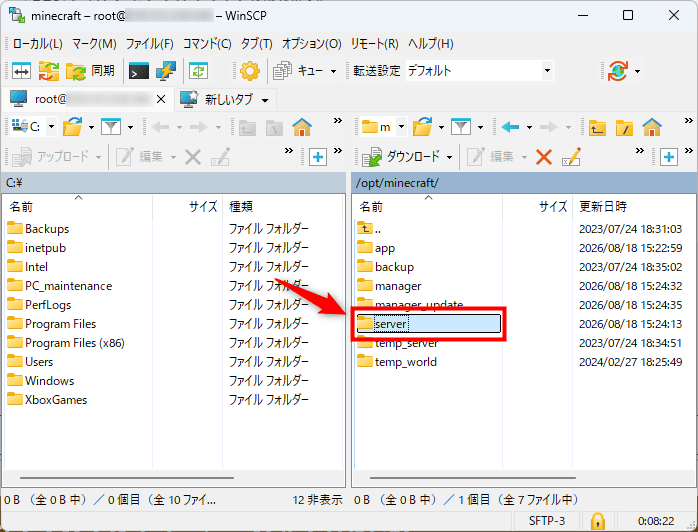Sort local files by 名前 column header

point(78,207)
